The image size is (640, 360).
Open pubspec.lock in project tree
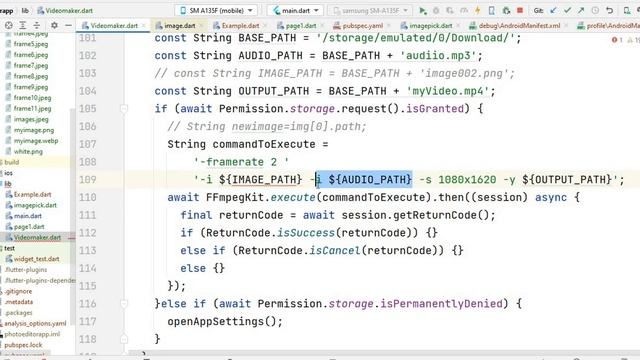click(23, 345)
